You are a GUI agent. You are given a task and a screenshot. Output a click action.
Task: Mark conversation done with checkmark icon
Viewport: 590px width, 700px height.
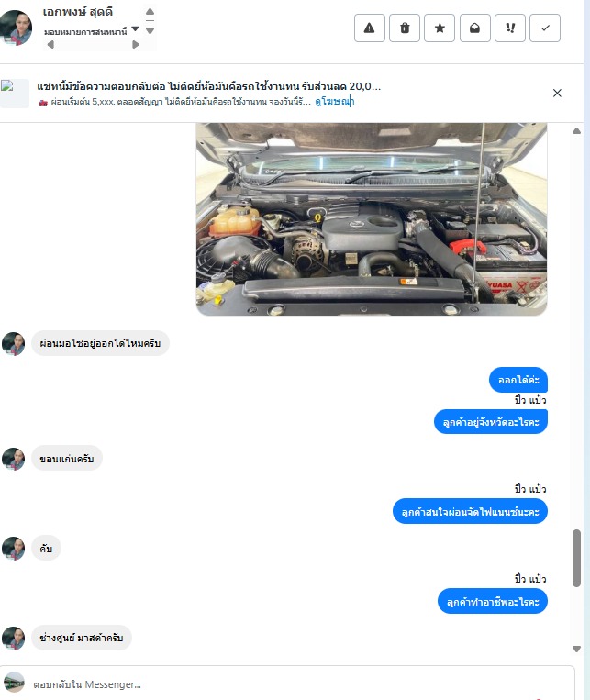pos(545,28)
